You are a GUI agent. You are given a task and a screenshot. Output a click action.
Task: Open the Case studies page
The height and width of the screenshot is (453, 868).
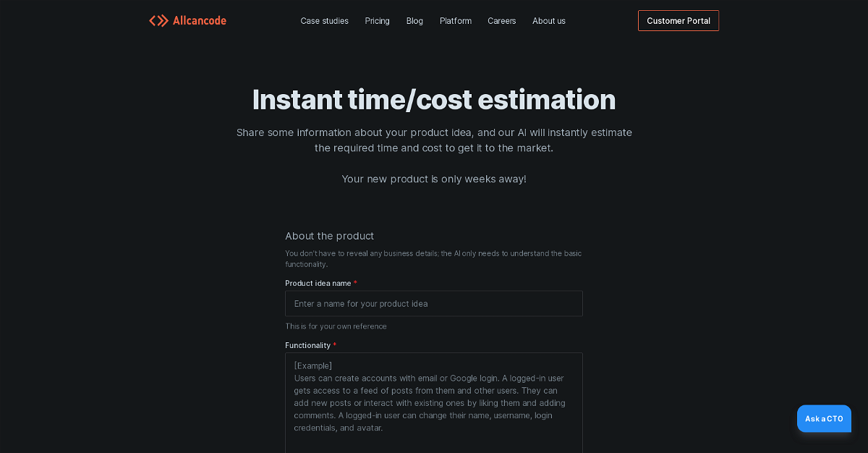(x=324, y=21)
